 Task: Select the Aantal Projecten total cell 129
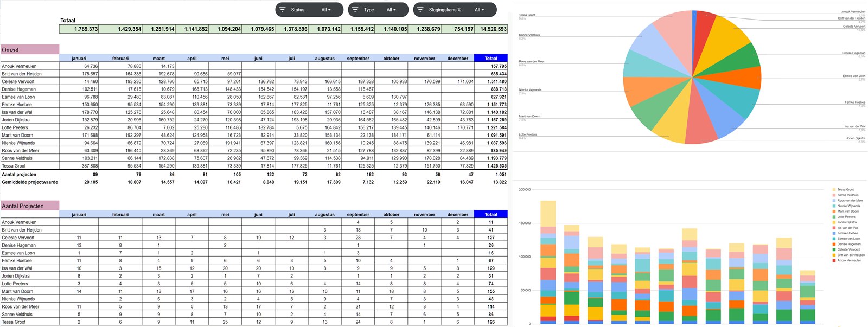click(491, 268)
